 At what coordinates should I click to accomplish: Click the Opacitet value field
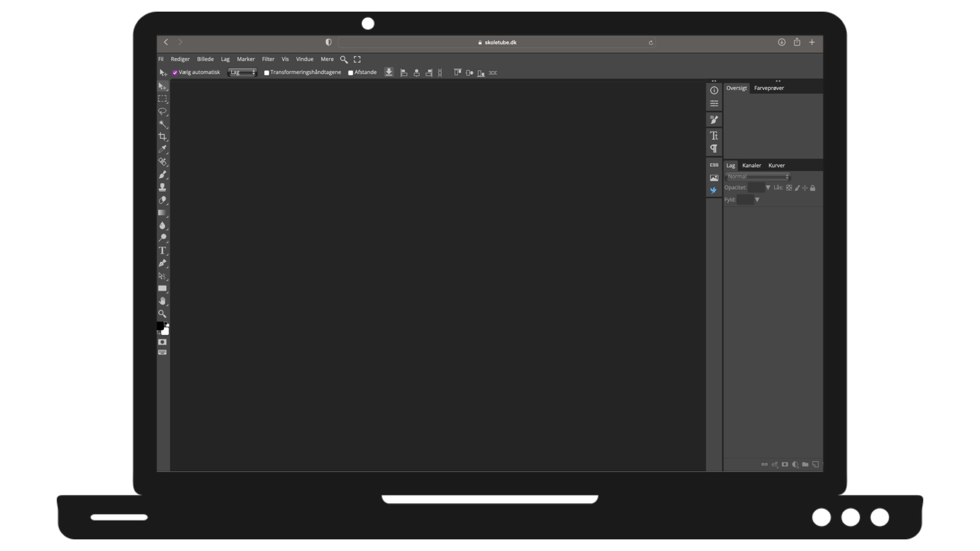756,188
